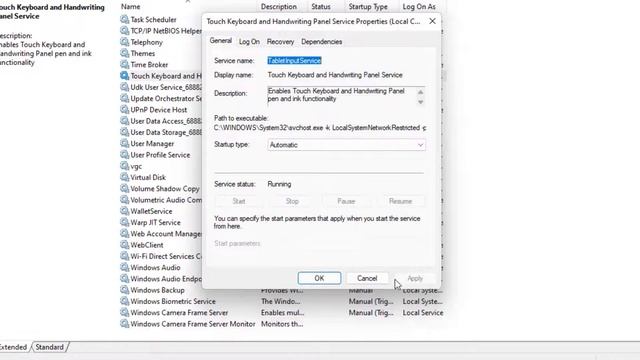The image size is (640, 360).
Task: Click the Local Service log on cell
Action: coord(423,313)
